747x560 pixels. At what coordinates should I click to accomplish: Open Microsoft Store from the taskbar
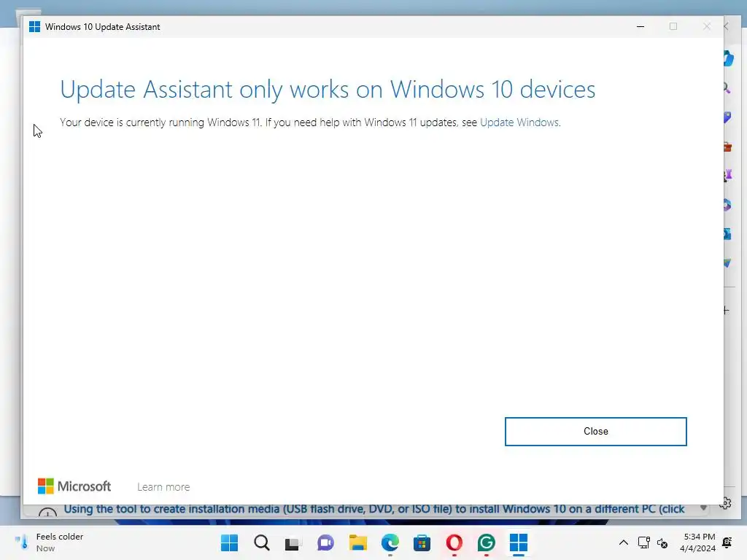coord(422,542)
